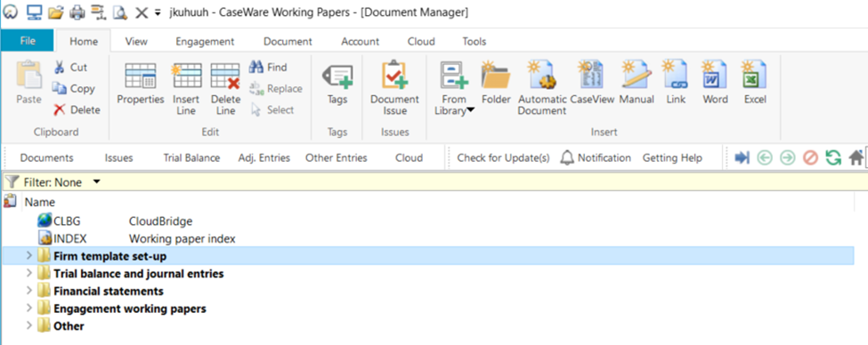The height and width of the screenshot is (345, 868).
Task: Insert an Automatic Document
Action: [x=542, y=76]
